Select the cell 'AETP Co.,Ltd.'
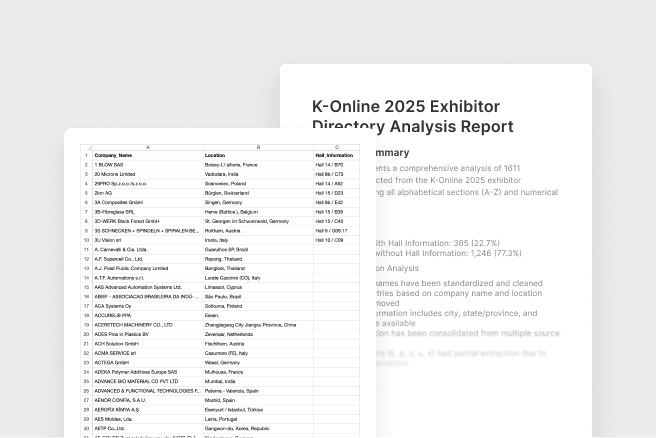Screen dimensions: 656x438 click(148, 428)
